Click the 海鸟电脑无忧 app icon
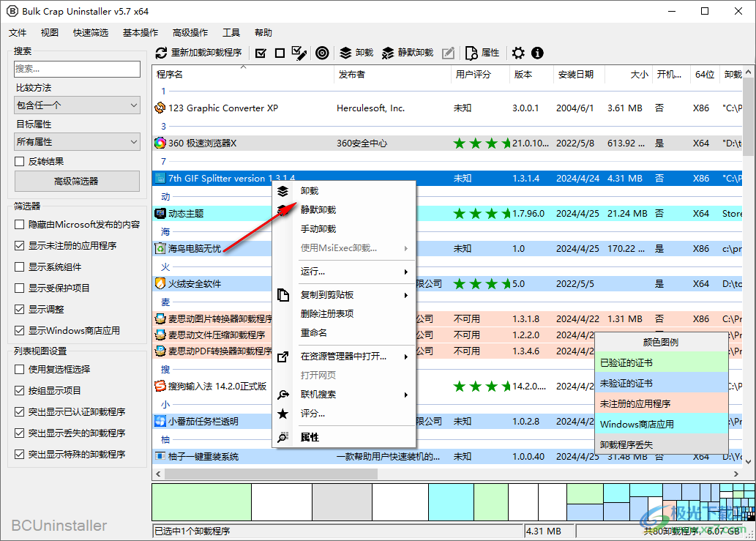The width and height of the screenshot is (756, 541). point(160,249)
